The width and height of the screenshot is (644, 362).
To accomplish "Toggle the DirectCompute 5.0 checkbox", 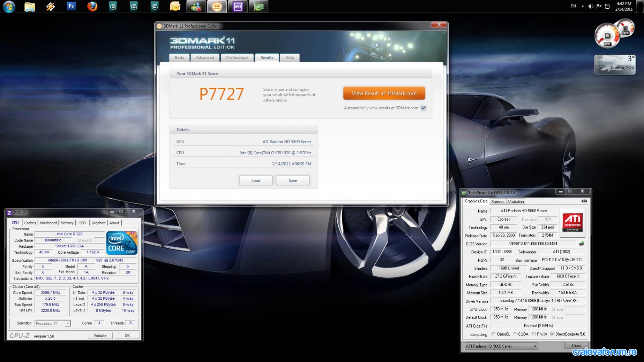I will [552, 334].
